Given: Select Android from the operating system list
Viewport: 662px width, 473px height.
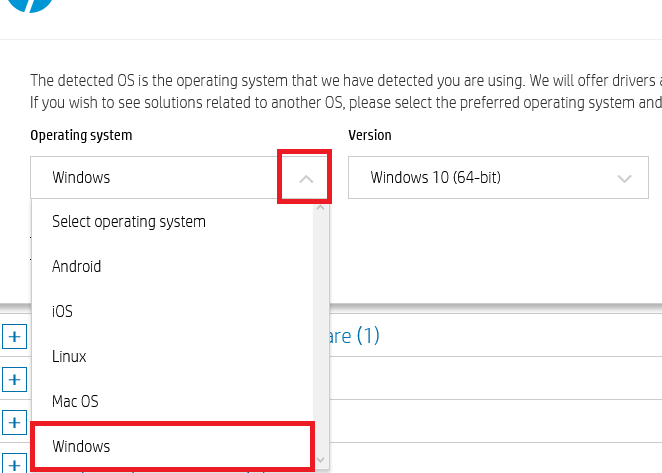Looking at the screenshot, I should click(77, 266).
